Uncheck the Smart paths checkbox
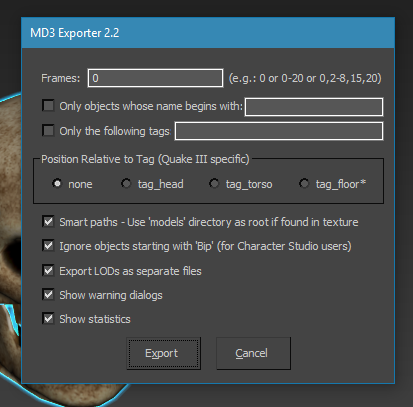413x407 pixels. click(49, 222)
